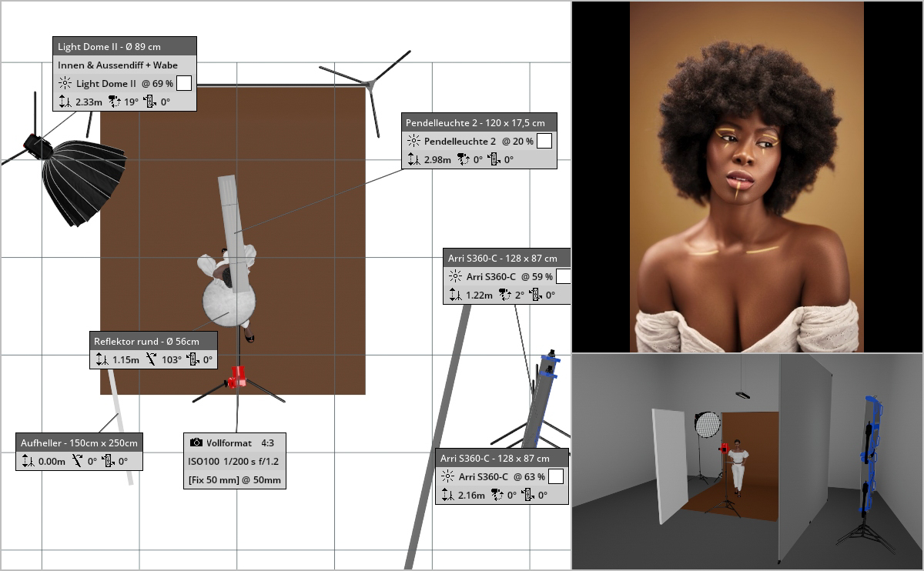Image resolution: width=924 pixels, height=571 pixels.
Task: Click the Light Dome II white color swatch
Action: point(184,83)
